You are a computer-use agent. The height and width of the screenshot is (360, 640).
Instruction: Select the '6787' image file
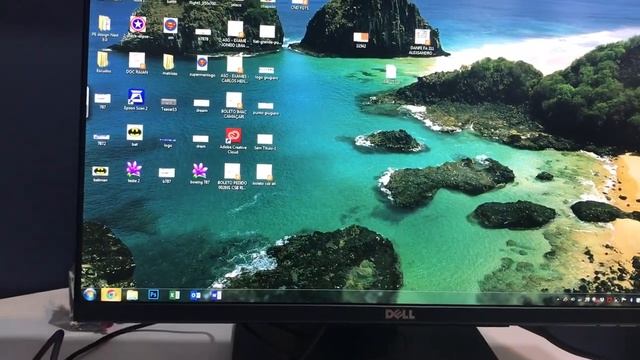point(167,176)
